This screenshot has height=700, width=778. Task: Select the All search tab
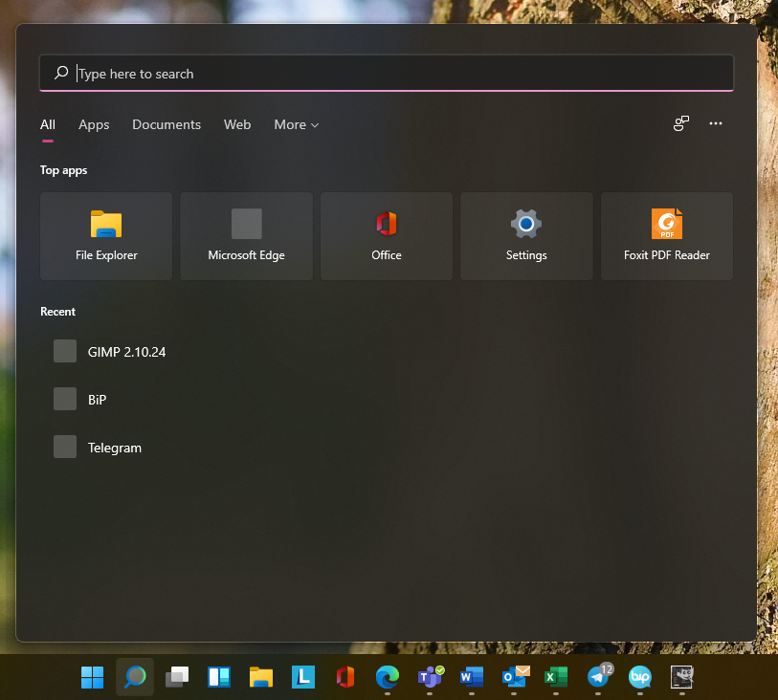48,124
